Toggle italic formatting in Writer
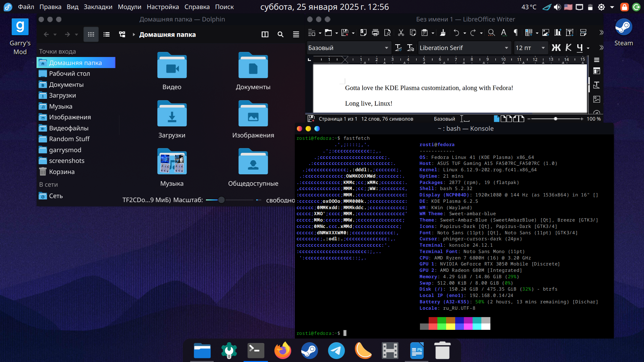Viewport: 644px width, 362px height. click(x=568, y=48)
